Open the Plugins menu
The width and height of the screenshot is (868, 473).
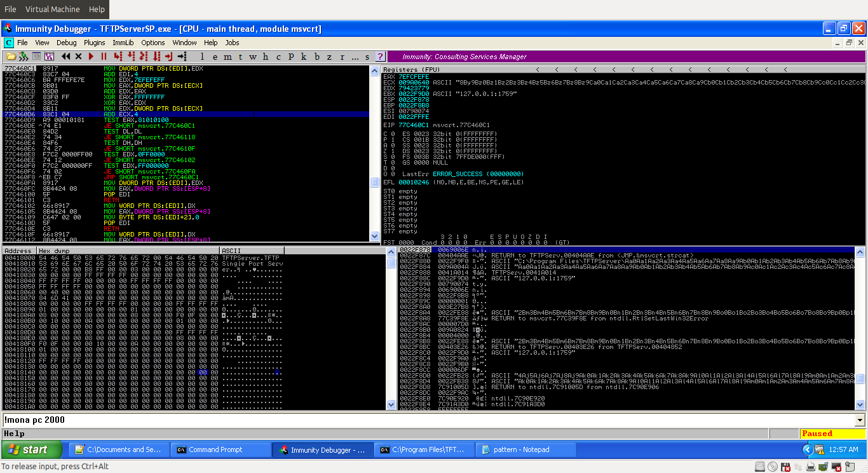point(95,43)
